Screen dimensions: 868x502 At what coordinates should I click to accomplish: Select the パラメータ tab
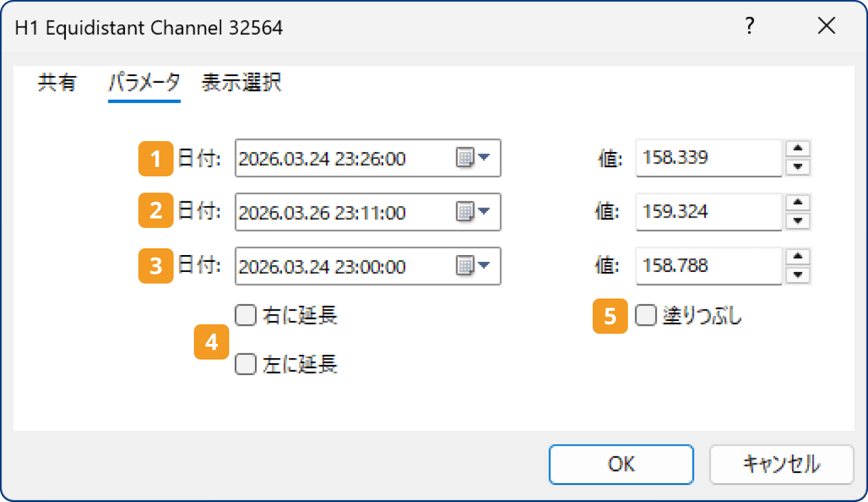[x=144, y=83]
